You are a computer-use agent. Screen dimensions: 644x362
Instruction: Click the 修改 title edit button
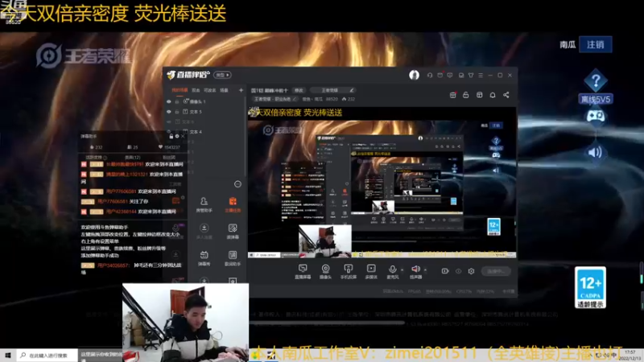click(x=299, y=90)
